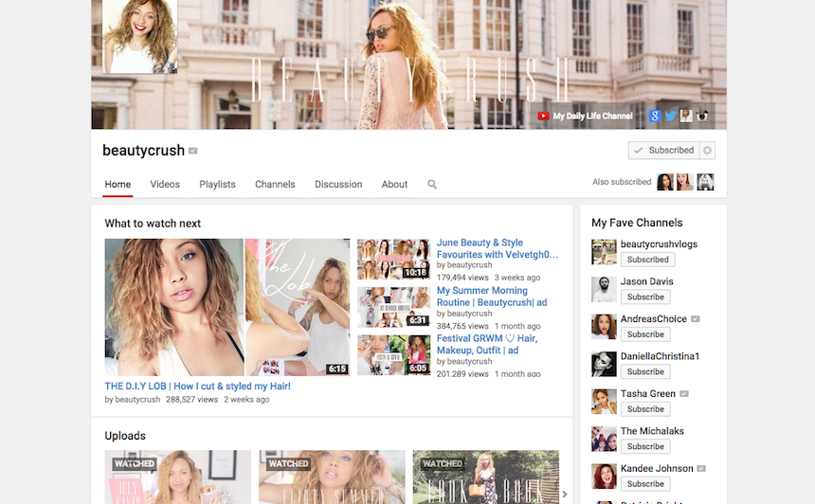Click the third Also subscribed avatar

click(x=705, y=182)
